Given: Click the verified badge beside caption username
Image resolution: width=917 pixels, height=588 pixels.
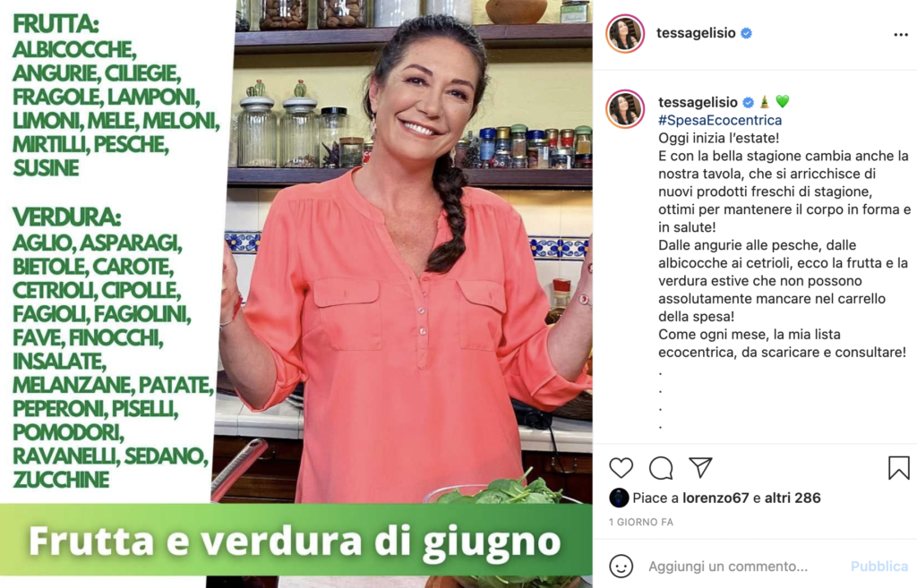Looking at the screenshot, I should 749,103.
